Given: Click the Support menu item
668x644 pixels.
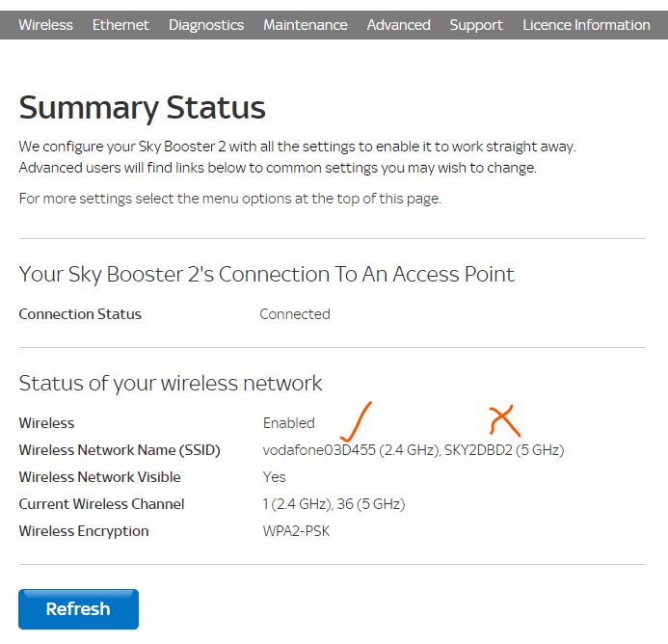Looking at the screenshot, I should pos(476,25).
